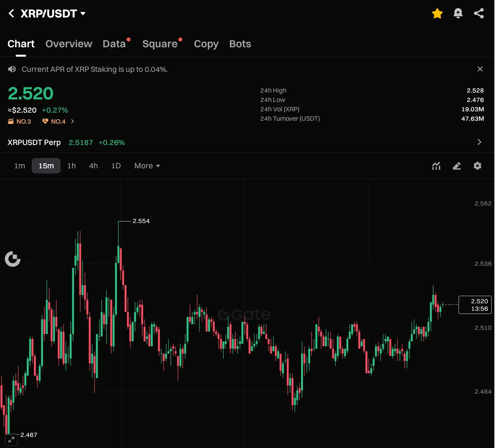Click the 2.554 chart high marker
Viewport: 495px width, 448px height.
pyautogui.click(x=141, y=221)
